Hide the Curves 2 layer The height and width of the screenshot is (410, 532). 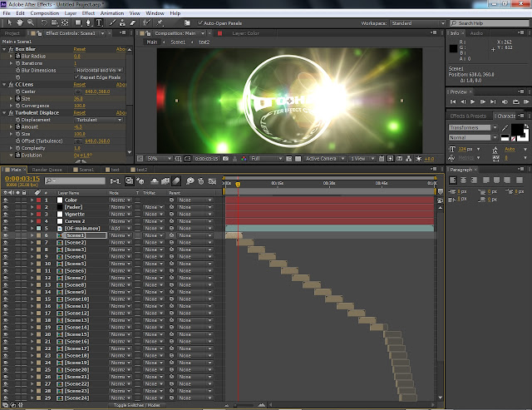[x=6, y=221]
